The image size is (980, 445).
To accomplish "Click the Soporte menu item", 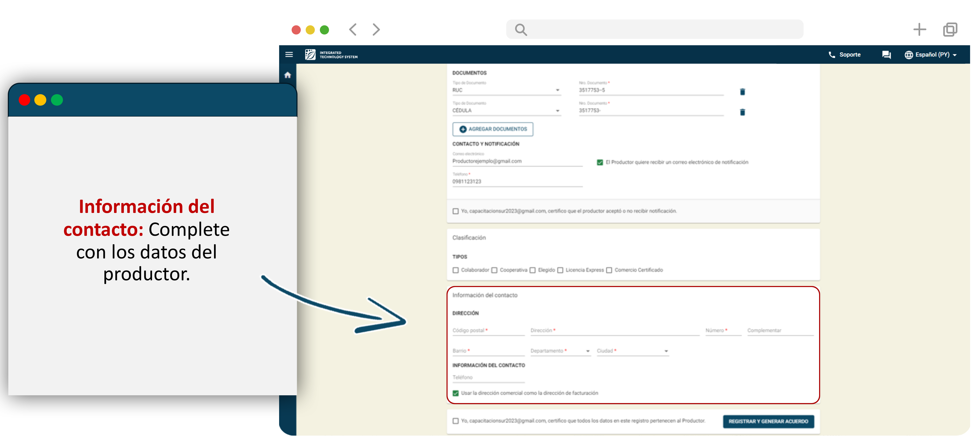I will coord(845,55).
